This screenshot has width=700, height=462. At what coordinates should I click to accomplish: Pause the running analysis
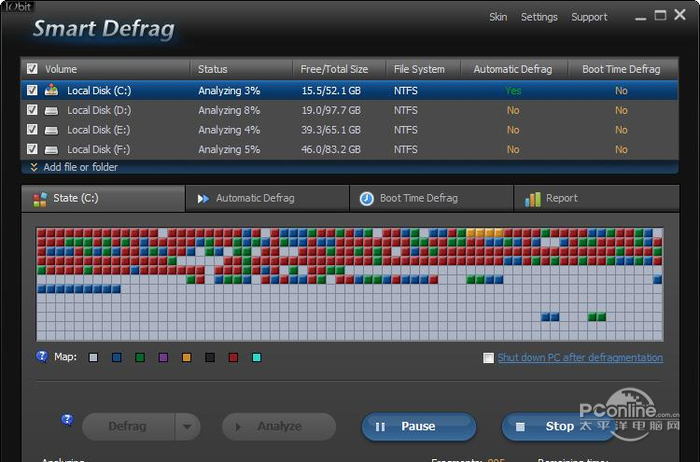pyautogui.click(x=419, y=427)
